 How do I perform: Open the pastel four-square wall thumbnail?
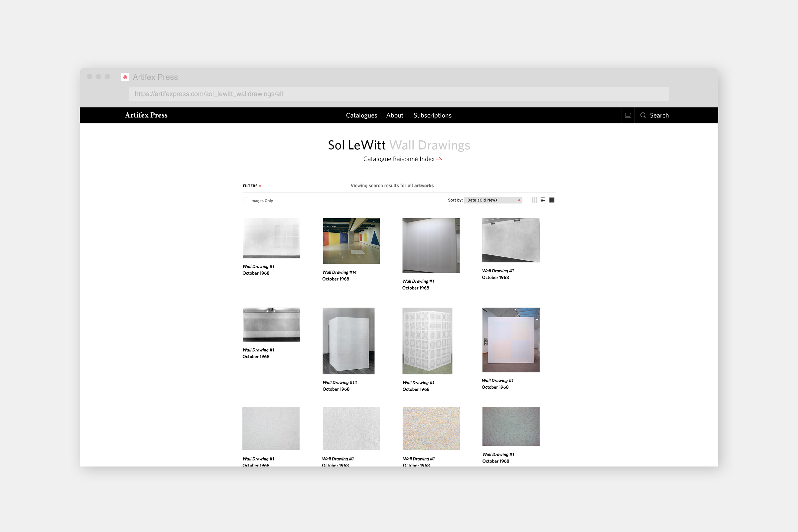click(x=511, y=340)
